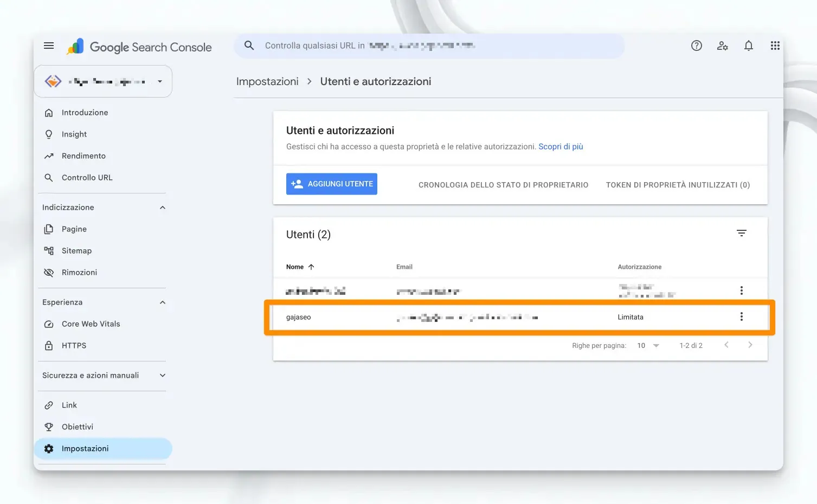Open the Help question mark icon
Image resolution: width=817 pixels, height=504 pixels.
pyautogui.click(x=697, y=46)
